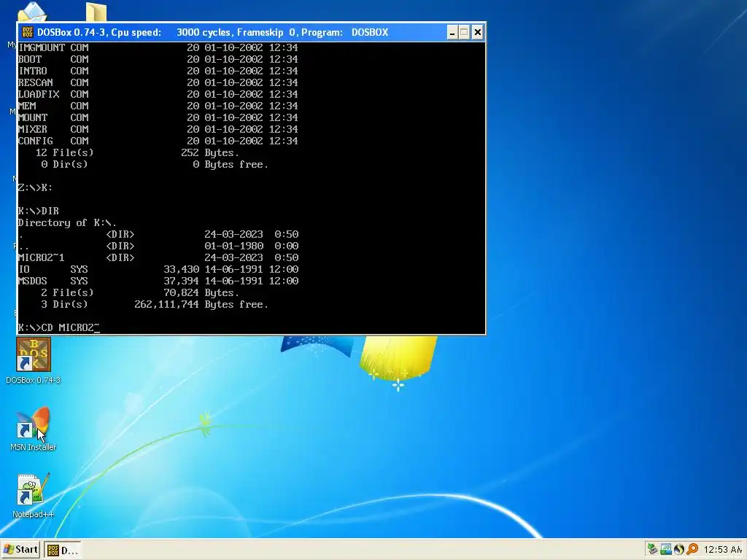The image size is (747, 560).
Task: Click the '12 File(s) 252 Bytes' summary line
Action: (x=137, y=152)
